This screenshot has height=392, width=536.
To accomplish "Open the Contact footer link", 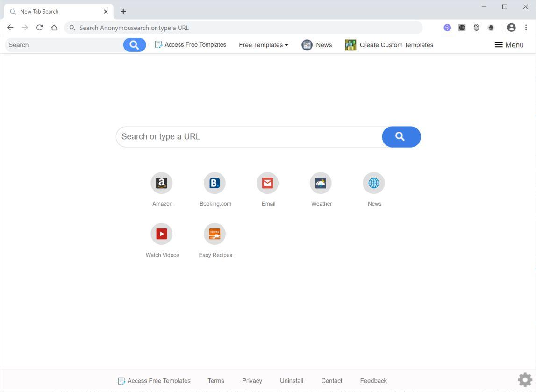I will point(332,381).
